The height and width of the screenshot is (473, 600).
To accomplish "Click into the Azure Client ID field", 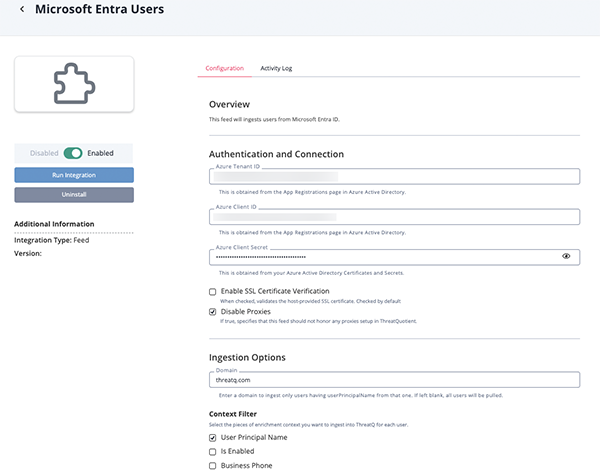I will click(x=394, y=217).
